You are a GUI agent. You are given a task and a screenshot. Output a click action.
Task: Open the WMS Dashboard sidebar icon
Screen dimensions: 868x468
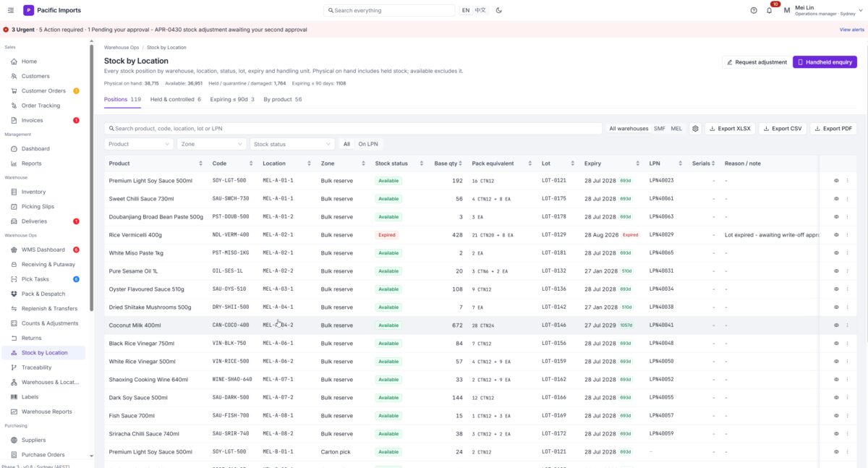[14, 250]
